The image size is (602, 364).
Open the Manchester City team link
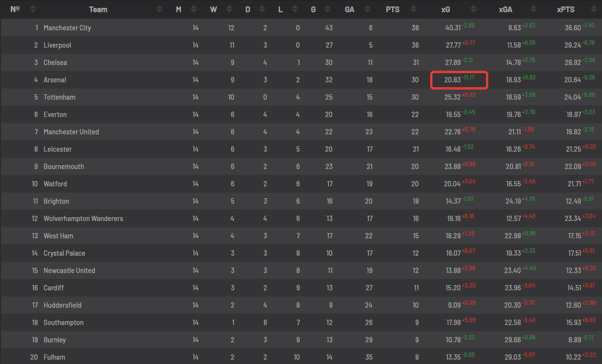[x=67, y=28]
